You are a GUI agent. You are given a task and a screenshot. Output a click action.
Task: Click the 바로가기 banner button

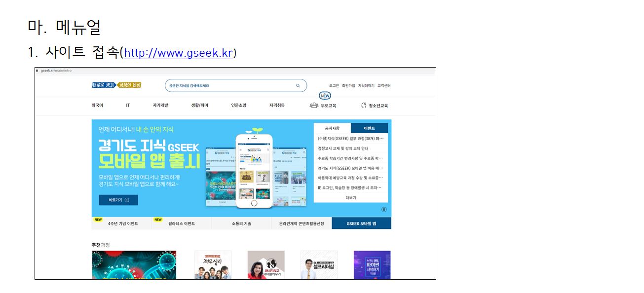[118, 200]
